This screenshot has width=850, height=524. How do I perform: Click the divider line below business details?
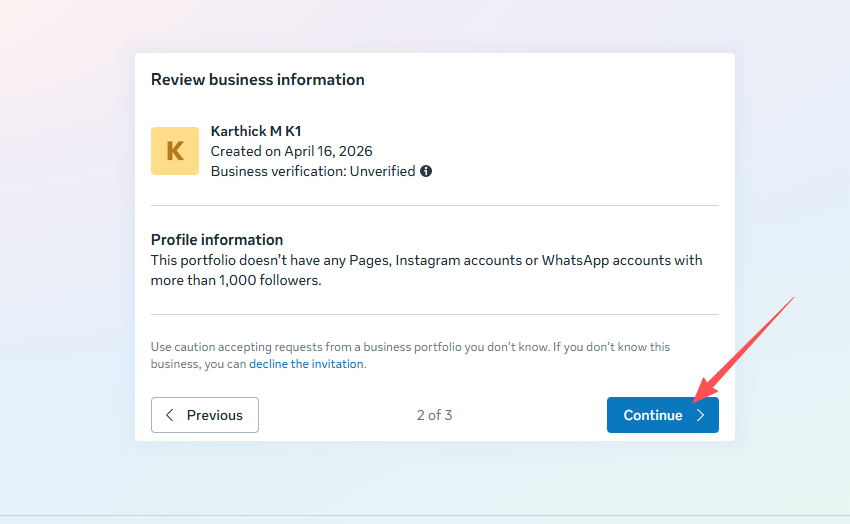coord(434,205)
